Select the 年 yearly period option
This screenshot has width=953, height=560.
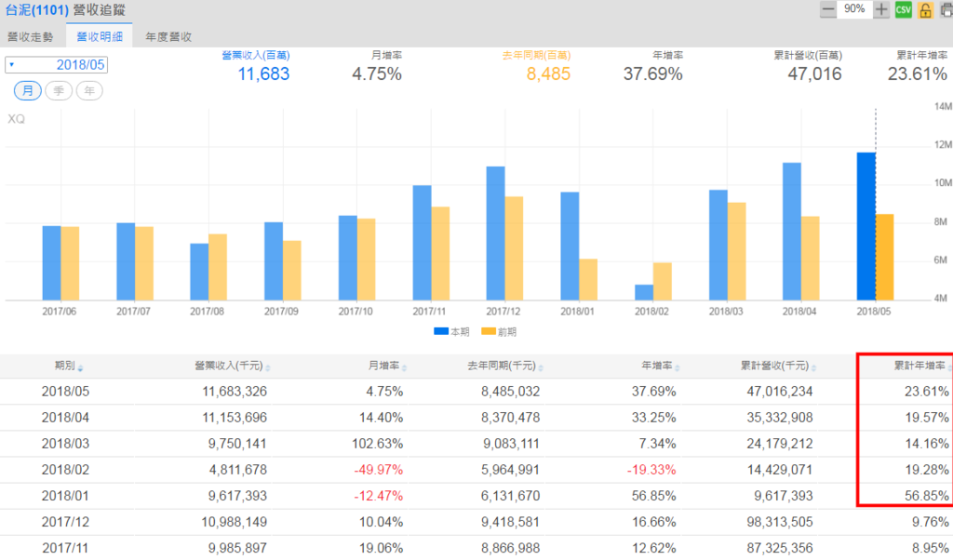[89, 91]
